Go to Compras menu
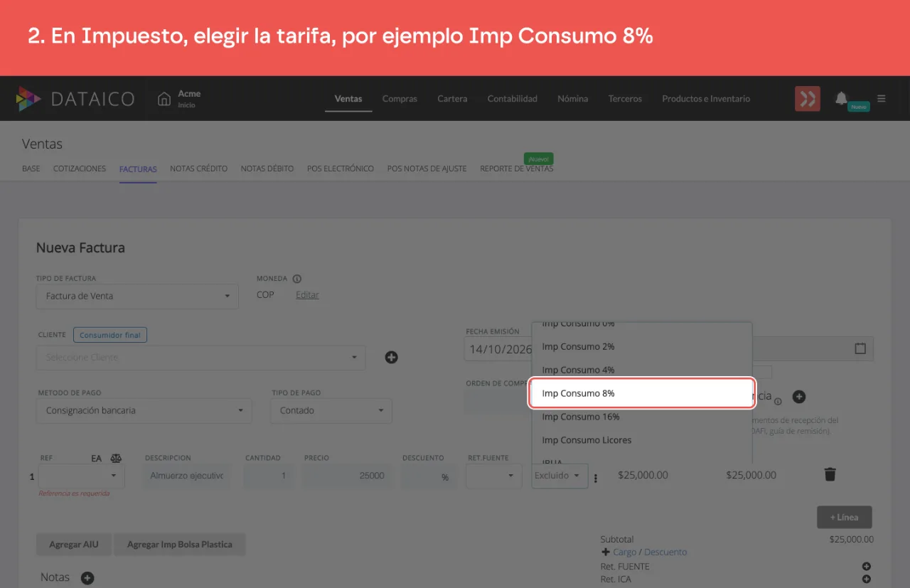The width and height of the screenshot is (910, 588). (x=400, y=99)
